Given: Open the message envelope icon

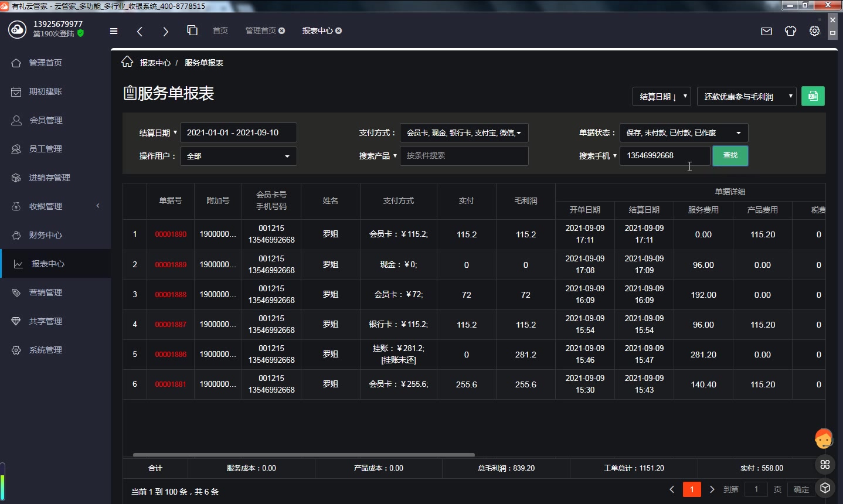Looking at the screenshot, I should pyautogui.click(x=766, y=31).
